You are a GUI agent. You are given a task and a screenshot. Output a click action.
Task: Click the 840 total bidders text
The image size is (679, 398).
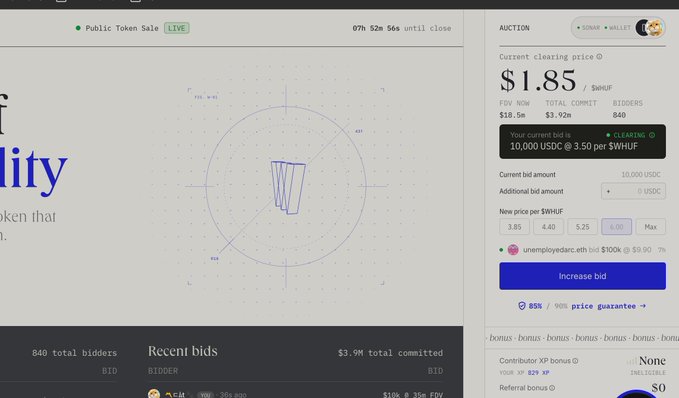[74, 353]
